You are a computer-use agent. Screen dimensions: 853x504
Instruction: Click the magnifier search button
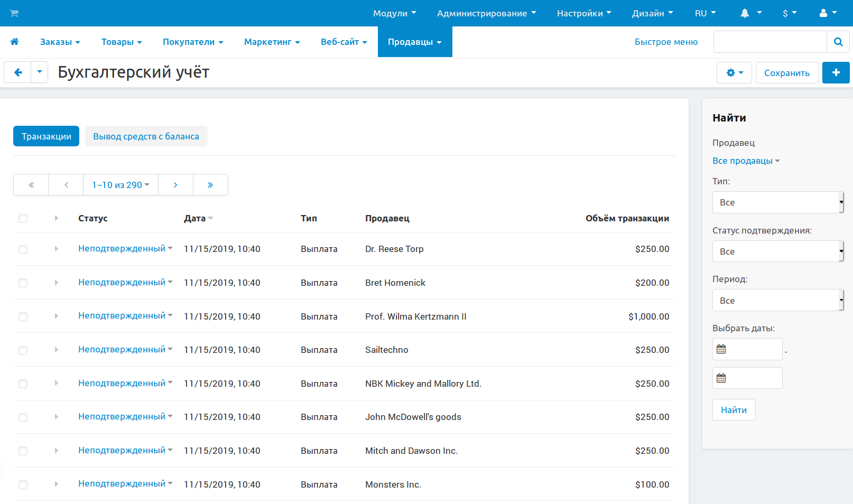point(838,42)
